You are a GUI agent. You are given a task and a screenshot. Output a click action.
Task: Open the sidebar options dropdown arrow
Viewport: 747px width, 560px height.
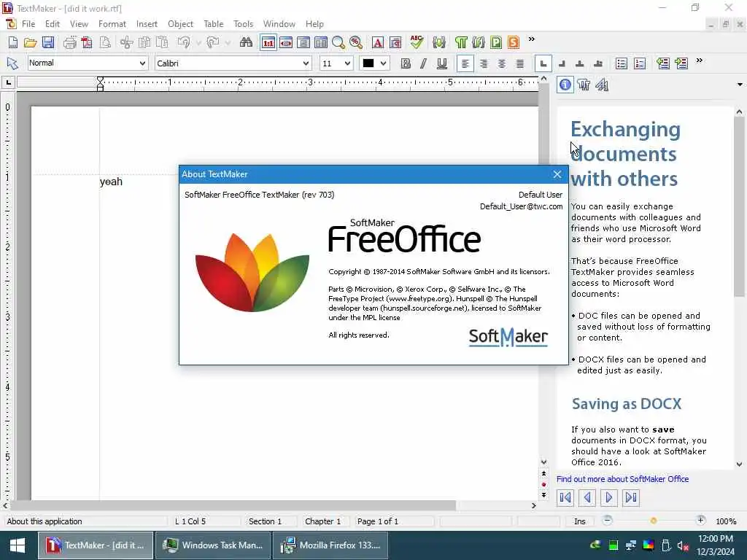(740, 85)
